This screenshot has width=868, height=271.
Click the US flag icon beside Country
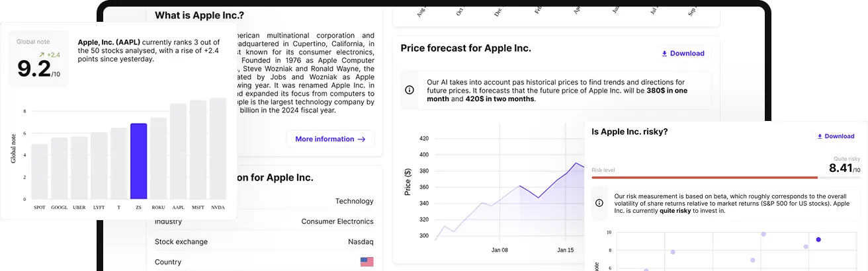click(x=367, y=262)
